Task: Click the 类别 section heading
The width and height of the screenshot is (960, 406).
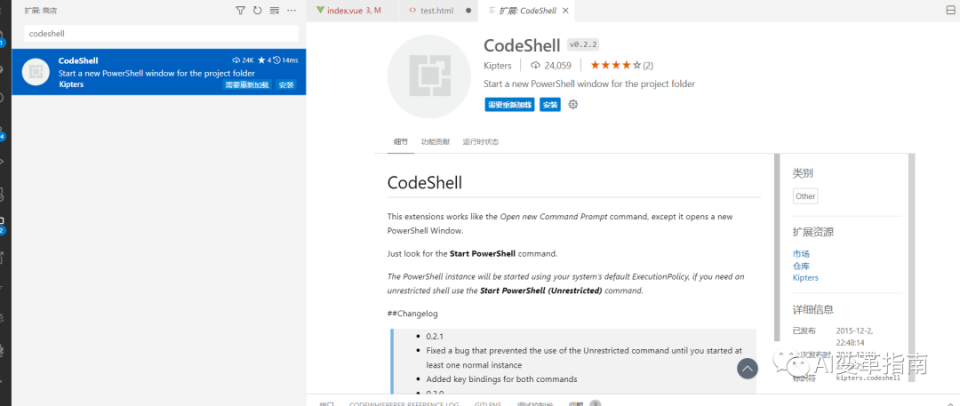Action: click(x=803, y=173)
